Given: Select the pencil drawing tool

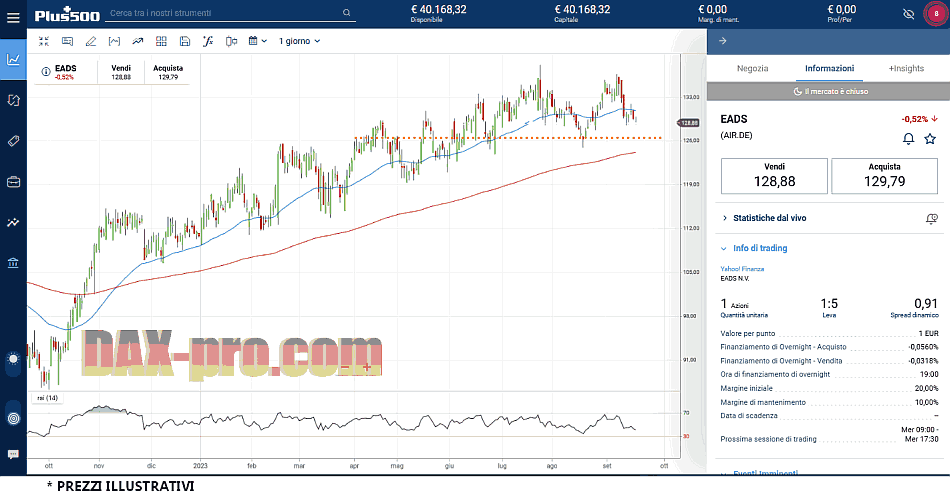Looking at the screenshot, I should point(91,41).
